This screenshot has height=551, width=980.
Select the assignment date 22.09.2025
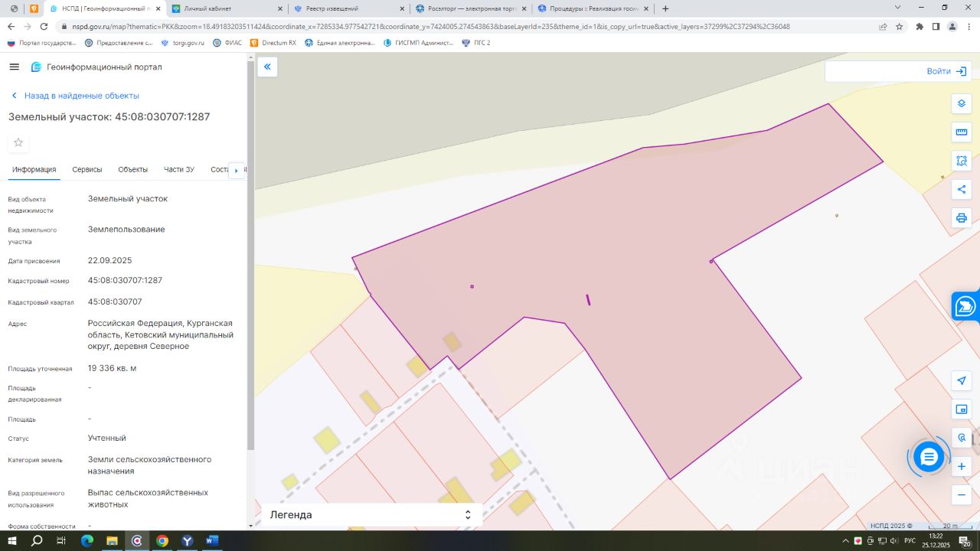(x=110, y=260)
